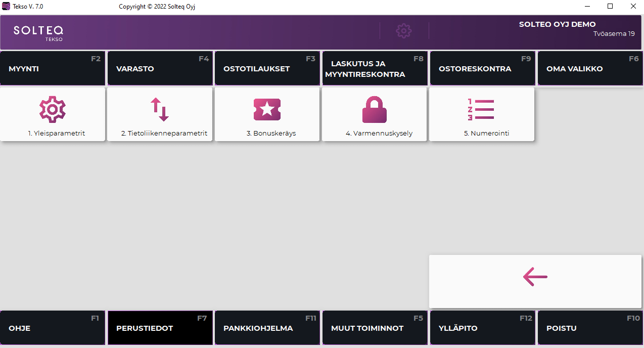644x348 pixels.
Task: Open Laskutus ja Myyntireskontra menu
Action: coord(374,69)
